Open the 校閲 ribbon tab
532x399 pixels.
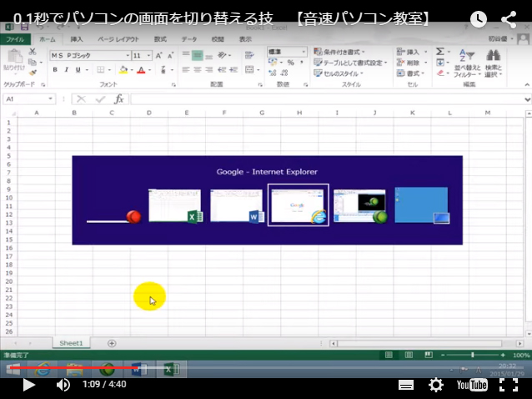218,39
